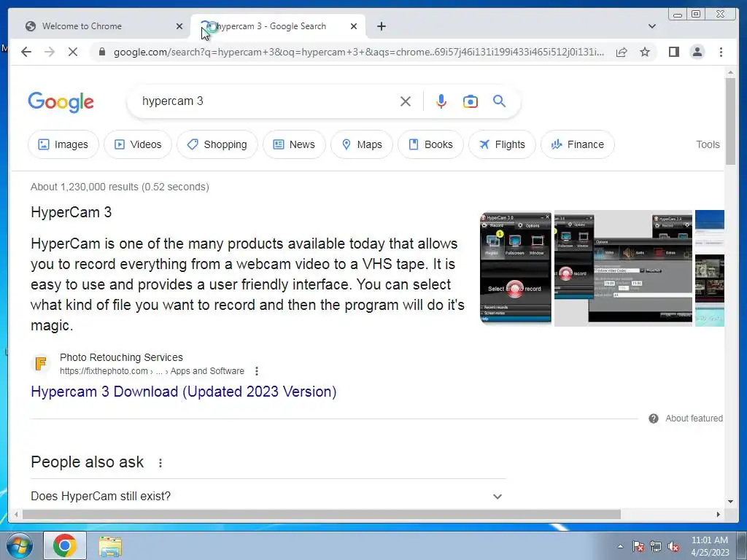The width and height of the screenshot is (747, 560).
Task: Click the address bar URL
Action: [x=359, y=52]
